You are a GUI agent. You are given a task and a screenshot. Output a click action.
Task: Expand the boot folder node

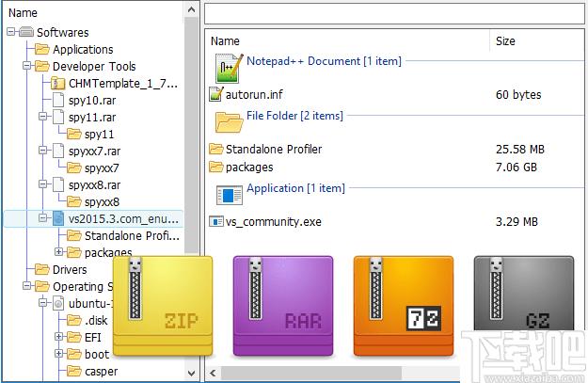tap(58, 354)
